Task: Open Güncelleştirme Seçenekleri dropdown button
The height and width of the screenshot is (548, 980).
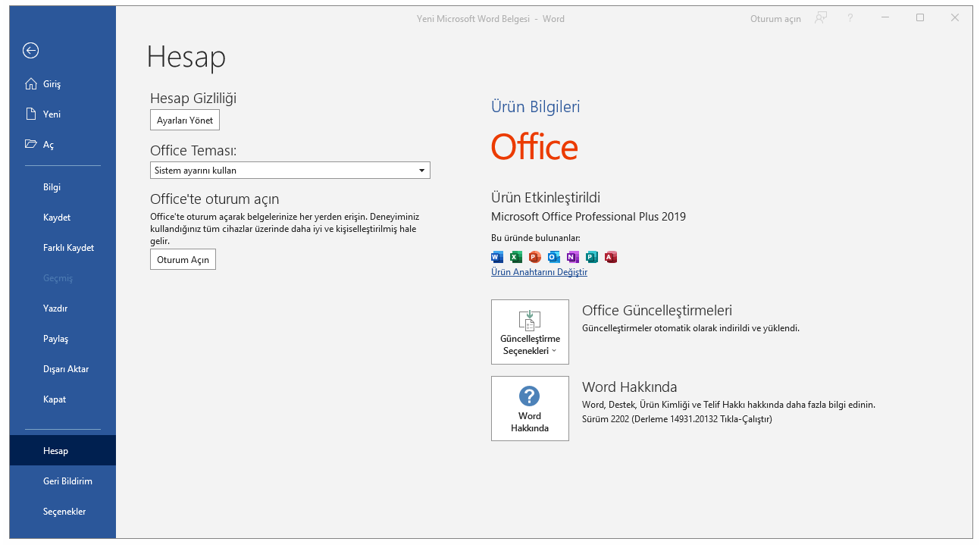Action: [x=530, y=332]
